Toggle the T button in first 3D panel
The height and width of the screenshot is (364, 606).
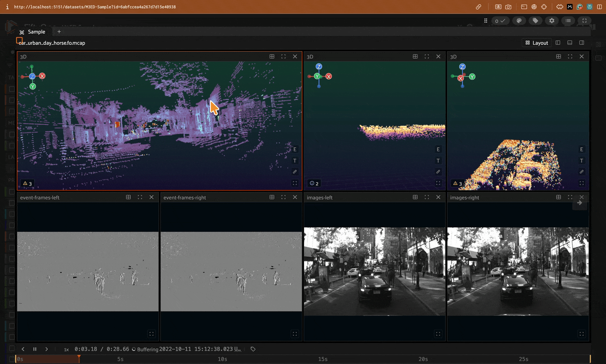pos(295,161)
